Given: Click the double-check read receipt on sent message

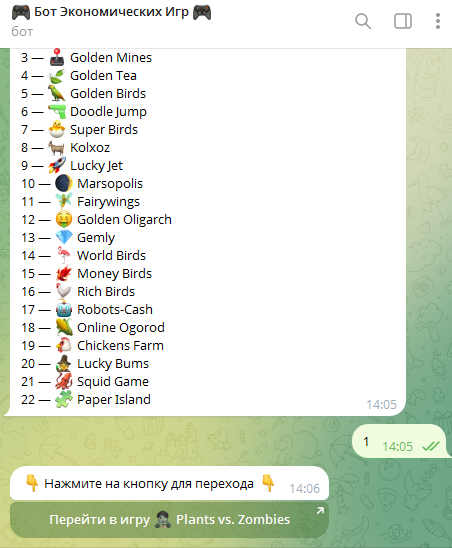Looking at the screenshot, I should coord(431,446).
